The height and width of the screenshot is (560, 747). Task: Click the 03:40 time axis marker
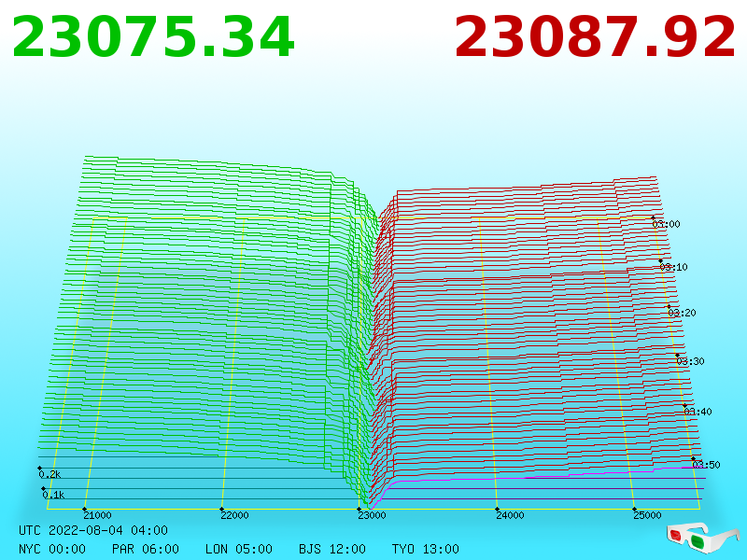click(698, 412)
